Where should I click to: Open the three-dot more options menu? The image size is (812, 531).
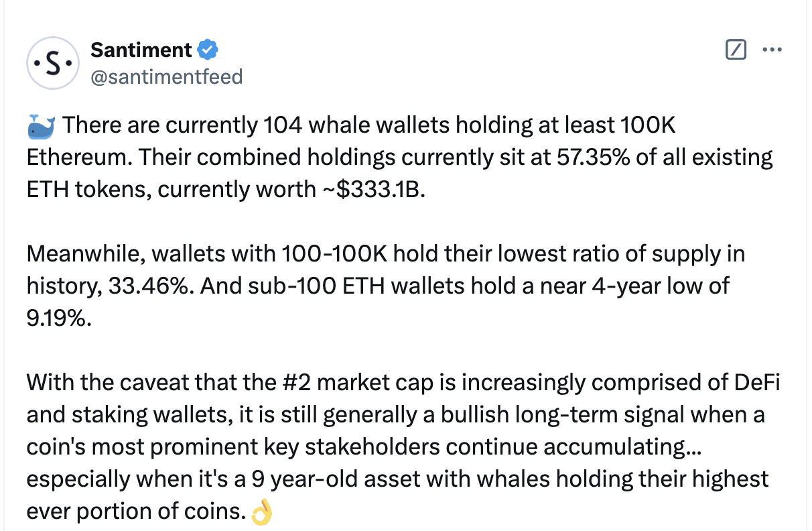pos(772,50)
